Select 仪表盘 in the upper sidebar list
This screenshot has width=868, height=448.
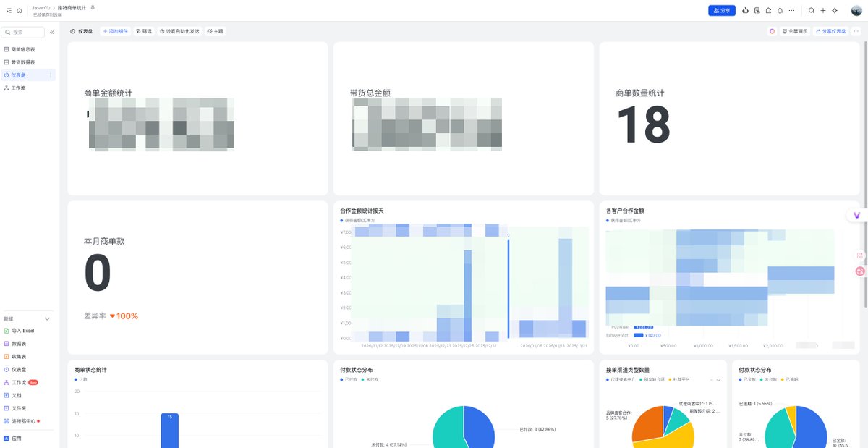pos(27,75)
